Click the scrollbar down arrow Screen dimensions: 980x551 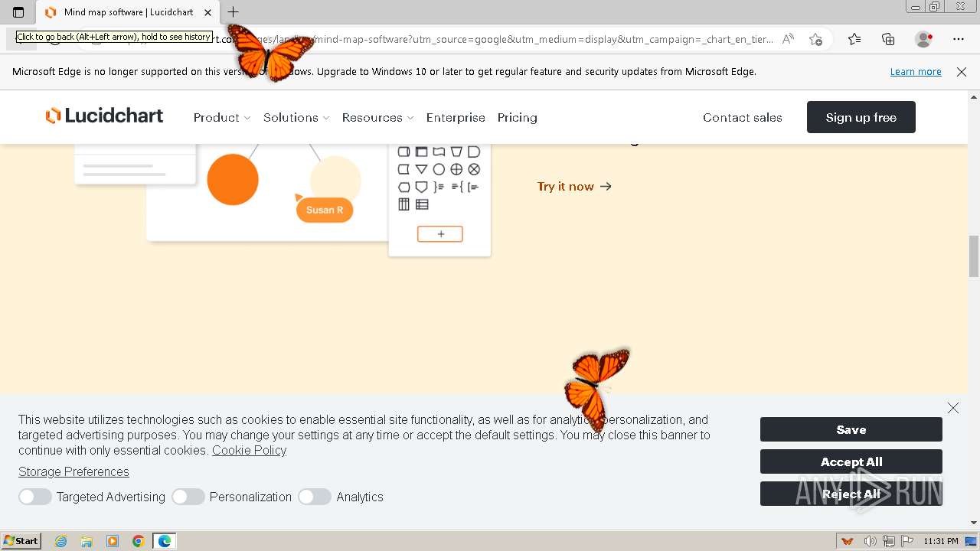point(974,523)
